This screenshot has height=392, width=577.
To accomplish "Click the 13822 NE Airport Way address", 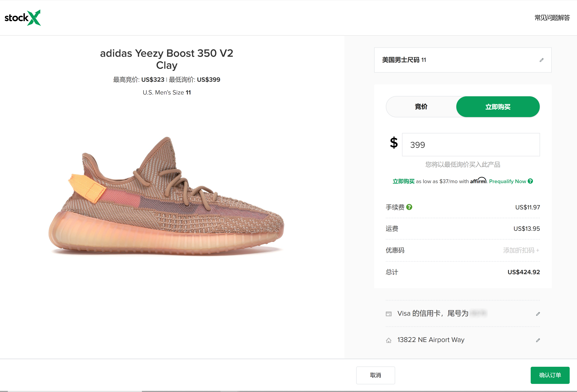I will (431, 340).
